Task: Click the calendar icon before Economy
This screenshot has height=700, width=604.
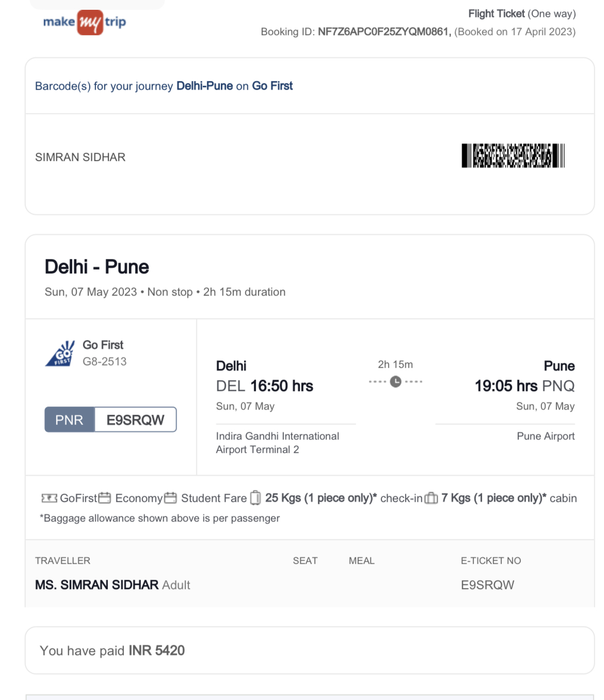Action: 105,498
